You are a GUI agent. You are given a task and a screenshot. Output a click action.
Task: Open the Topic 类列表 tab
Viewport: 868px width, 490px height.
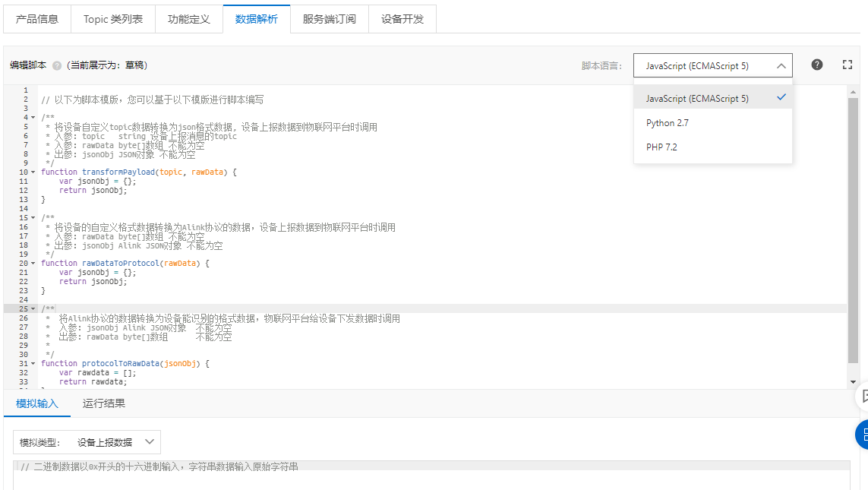tap(113, 19)
